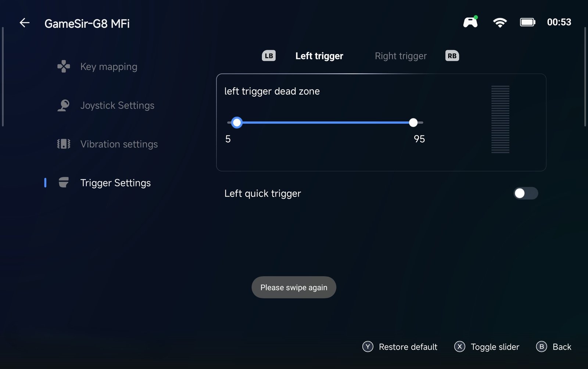Select the Left trigger tab
The width and height of the screenshot is (588, 369).
(319, 56)
